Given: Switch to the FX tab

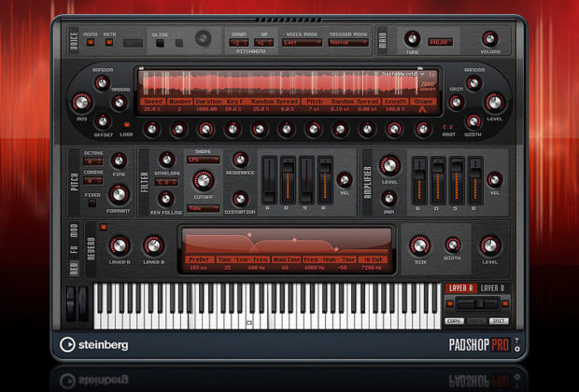Looking at the screenshot, I should click(74, 249).
